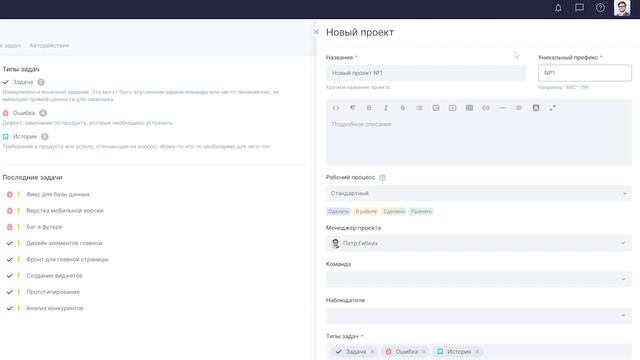
Task: Click Петр Гибких avatar in manager field
Action: tap(336, 243)
